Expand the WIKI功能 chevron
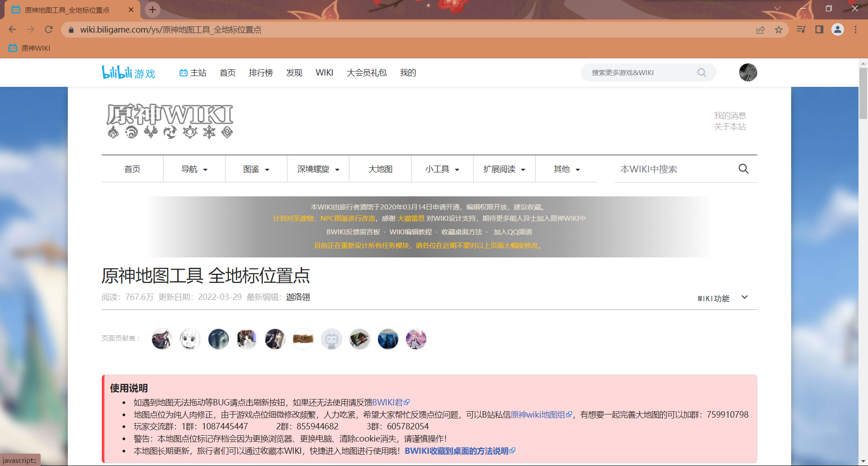This screenshot has width=868, height=466. [745, 297]
